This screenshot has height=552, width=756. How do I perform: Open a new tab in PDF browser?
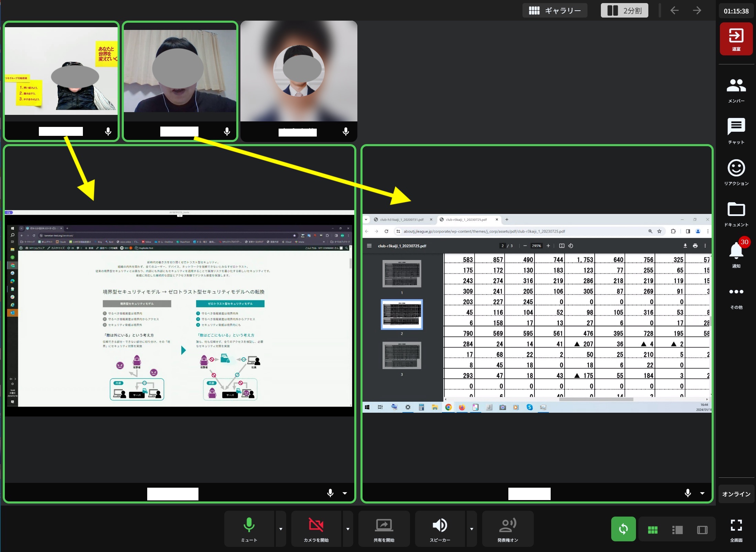[x=507, y=219]
